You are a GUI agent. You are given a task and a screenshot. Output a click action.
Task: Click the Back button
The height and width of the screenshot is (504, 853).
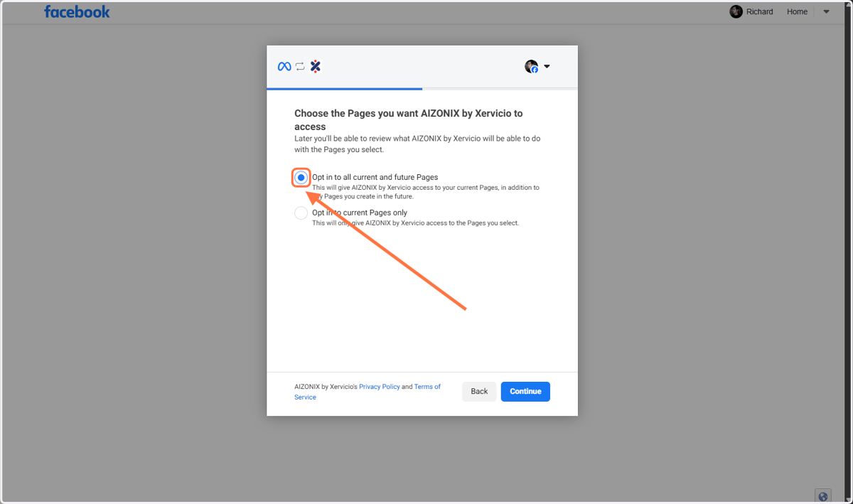tap(479, 392)
